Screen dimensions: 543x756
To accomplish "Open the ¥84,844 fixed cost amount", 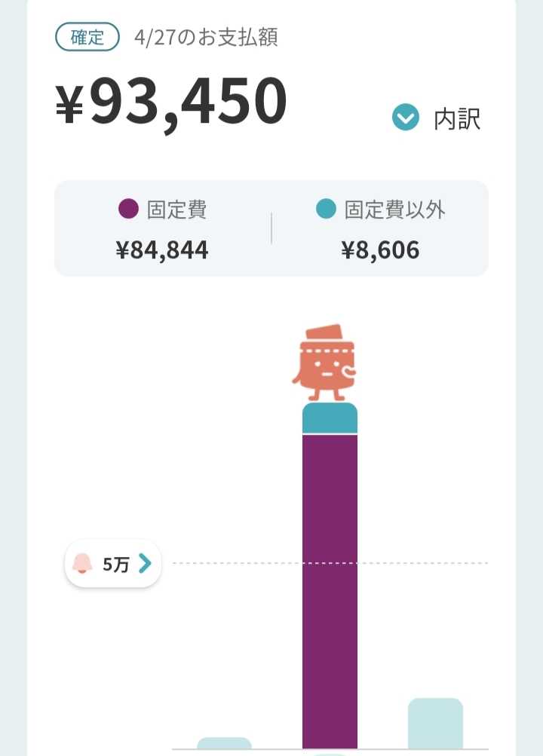I will [x=162, y=250].
